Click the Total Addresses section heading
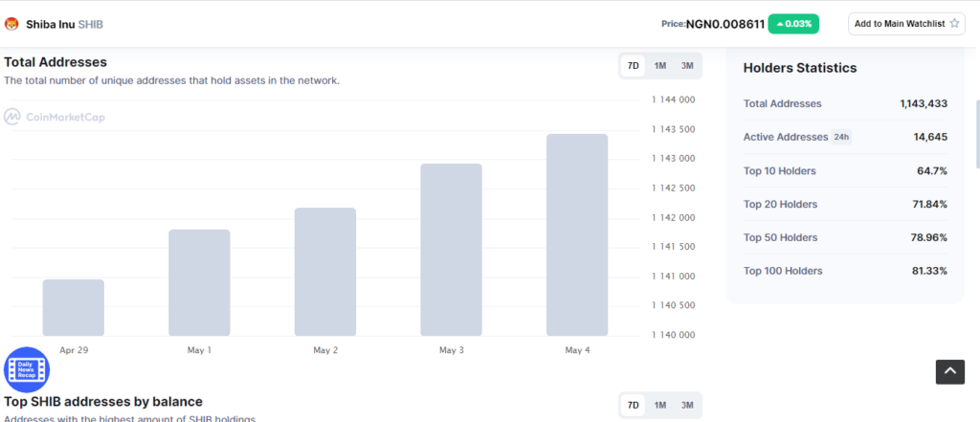The width and height of the screenshot is (980, 422). pos(56,62)
